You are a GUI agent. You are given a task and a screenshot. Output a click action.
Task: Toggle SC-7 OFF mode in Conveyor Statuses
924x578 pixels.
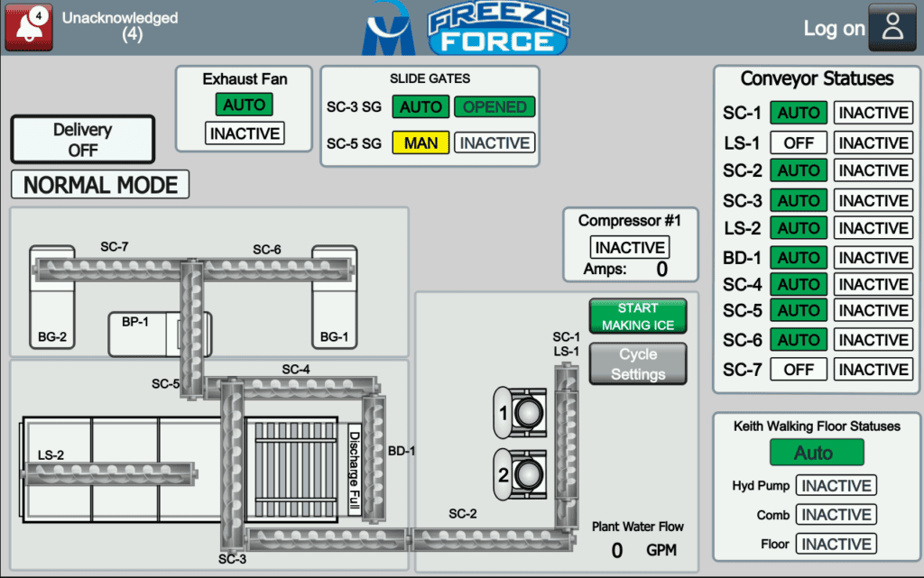[x=799, y=370]
